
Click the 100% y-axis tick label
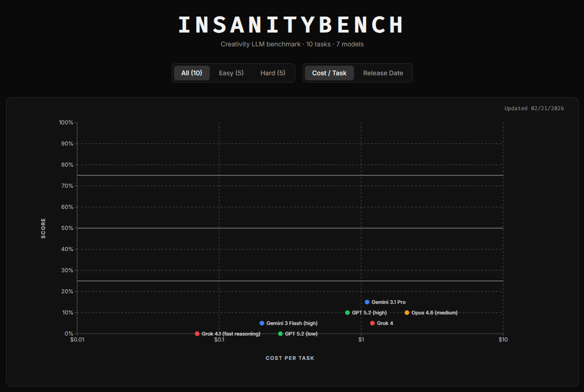66,123
